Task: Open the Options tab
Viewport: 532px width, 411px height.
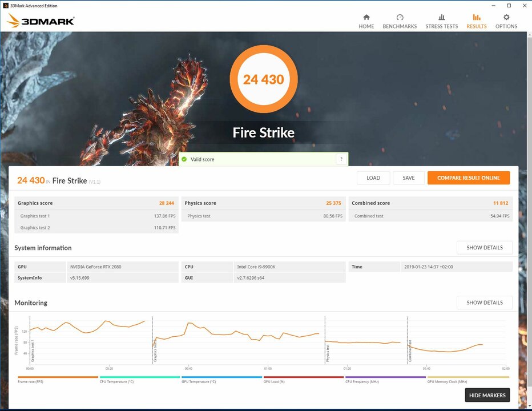Action: coord(506,21)
